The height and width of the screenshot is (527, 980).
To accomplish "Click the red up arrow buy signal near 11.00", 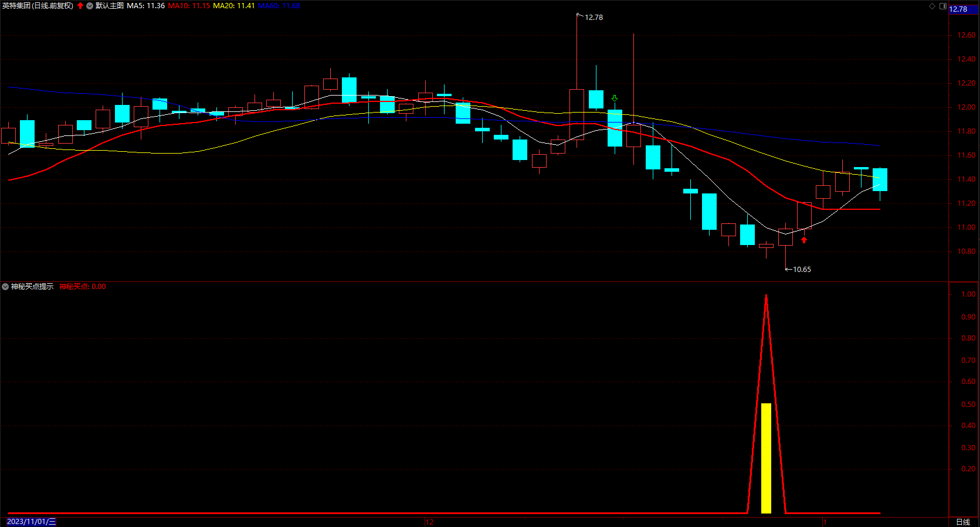I will click(x=804, y=240).
